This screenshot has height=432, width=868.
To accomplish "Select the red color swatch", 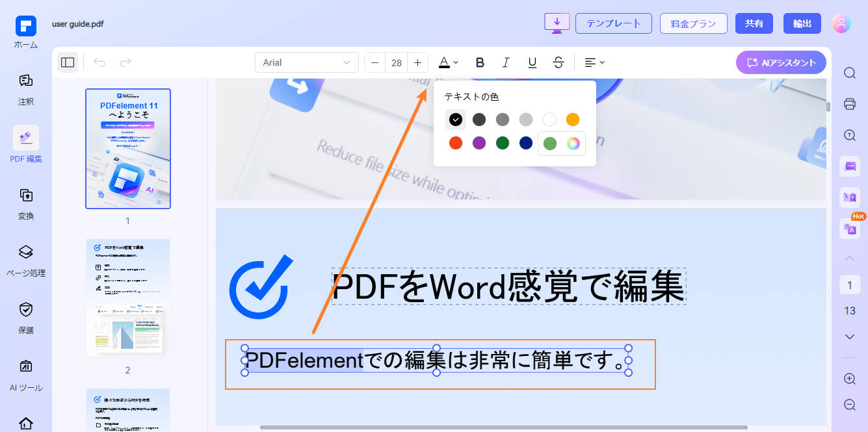I will pos(456,143).
